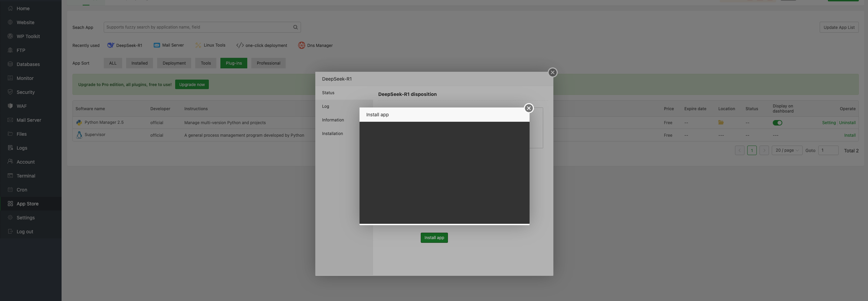
Task: Open Setting link for Python Manager
Action: tap(829, 123)
